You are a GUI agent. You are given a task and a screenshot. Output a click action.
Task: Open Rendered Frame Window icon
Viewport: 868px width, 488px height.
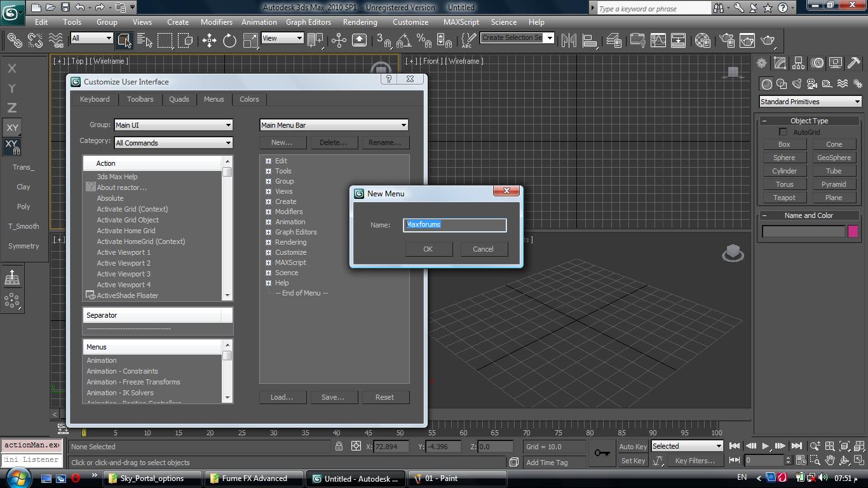pyautogui.click(x=747, y=41)
